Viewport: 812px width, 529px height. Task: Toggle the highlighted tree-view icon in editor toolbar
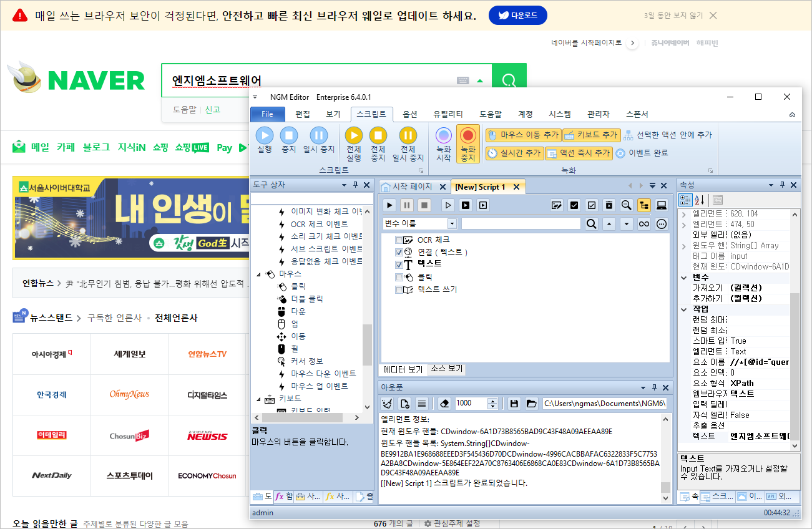click(644, 205)
